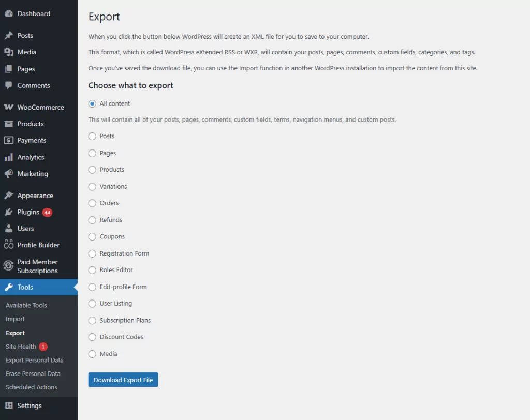This screenshot has height=420, width=530.
Task: Open Media via its sidebar icon
Action: [8, 52]
